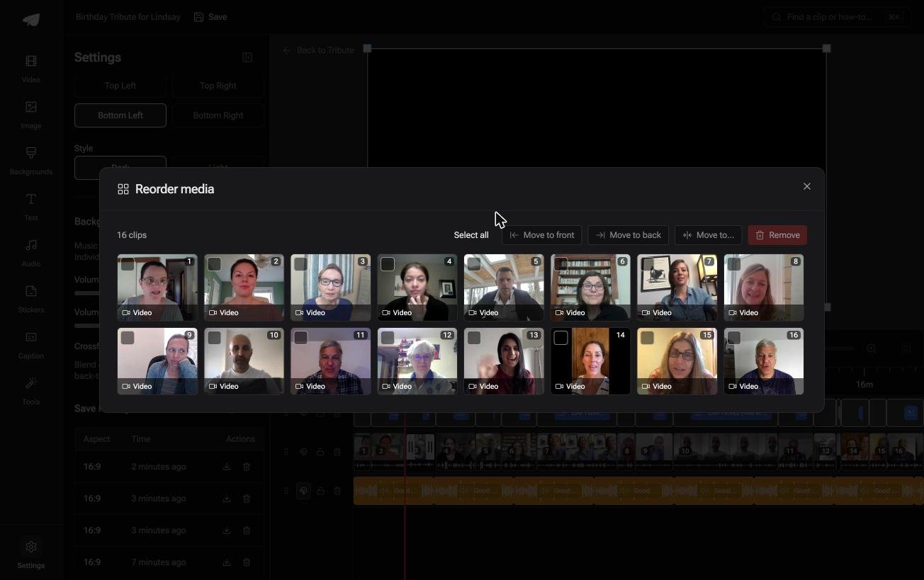Click Move to back button
The height and width of the screenshot is (580, 924).
629,235
